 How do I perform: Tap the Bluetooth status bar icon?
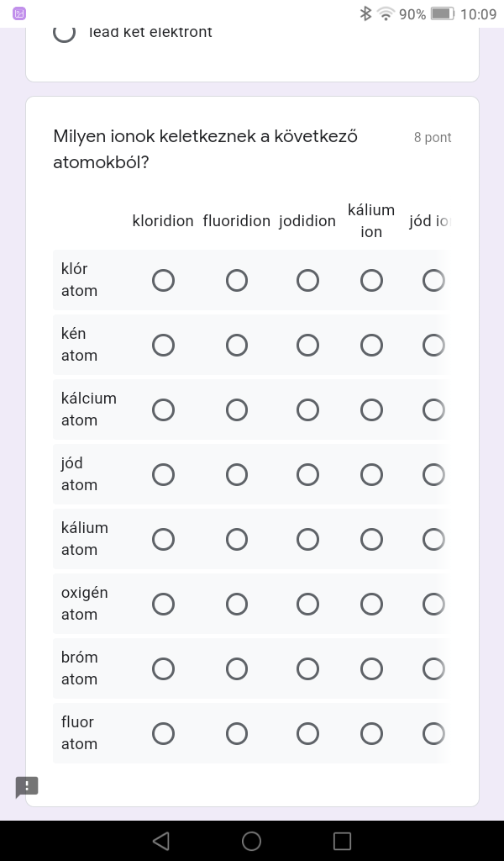pos(365,13)
